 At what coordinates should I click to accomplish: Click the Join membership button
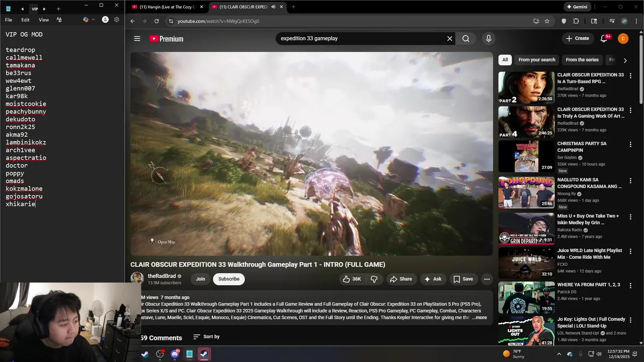tap(200, 279)
